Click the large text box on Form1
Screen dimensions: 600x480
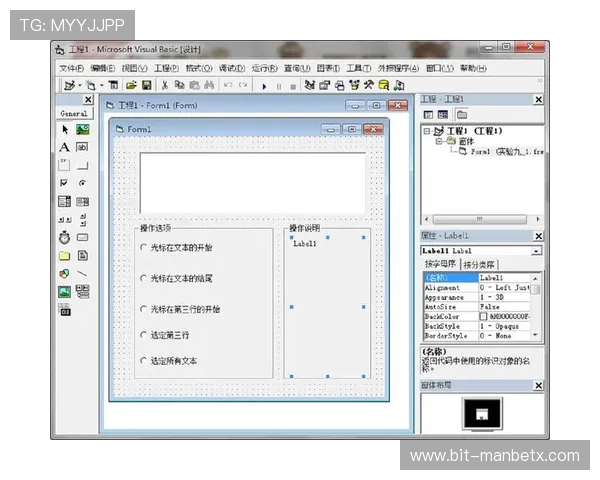(253, 183)
